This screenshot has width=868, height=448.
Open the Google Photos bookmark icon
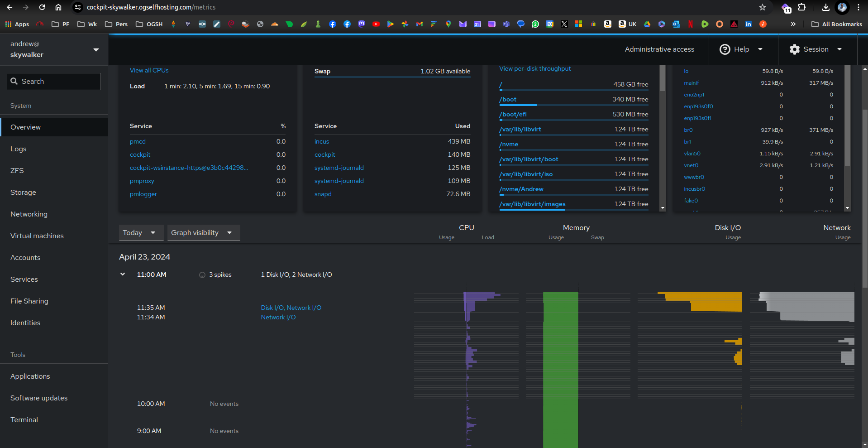click(405, 24)
